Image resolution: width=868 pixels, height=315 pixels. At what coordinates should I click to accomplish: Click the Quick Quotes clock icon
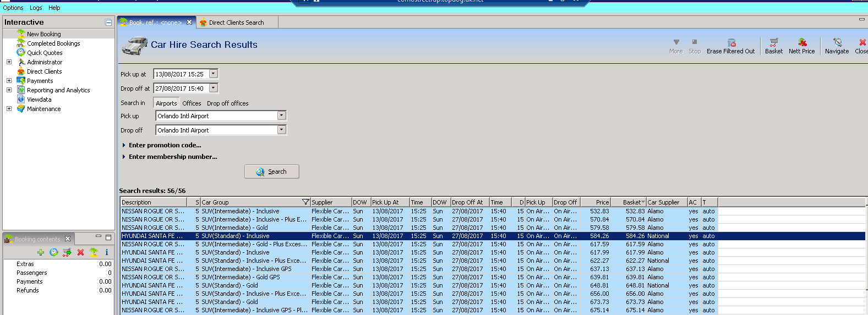(21, 52)
